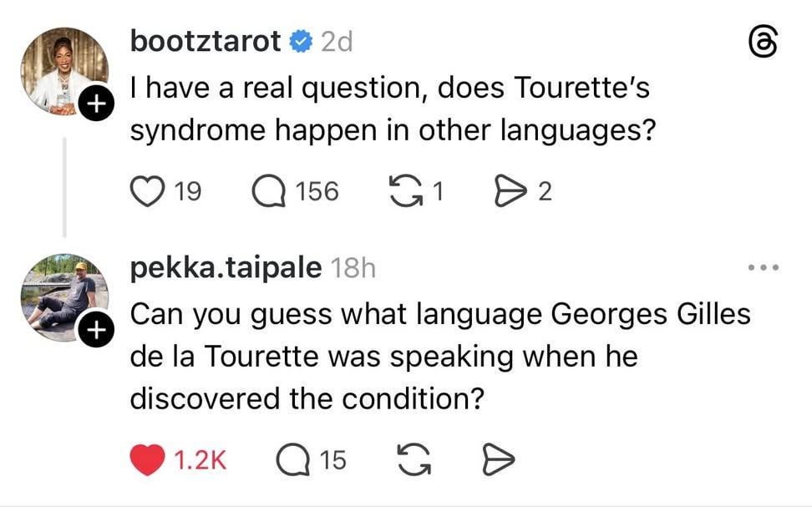Unlike pekka.taipale's reply (red heart)
The image size is (812, 512).
(x=149, y=459)
